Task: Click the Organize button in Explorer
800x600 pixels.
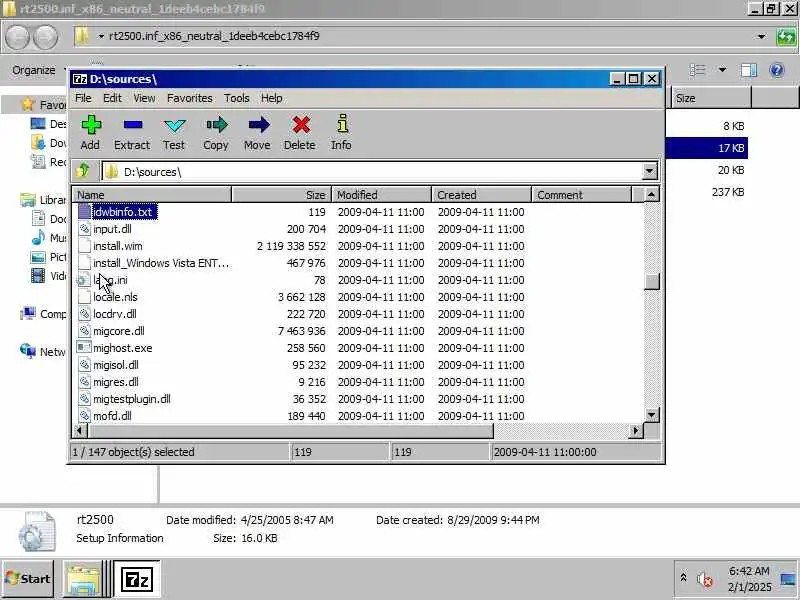Action: pos(34,70)
